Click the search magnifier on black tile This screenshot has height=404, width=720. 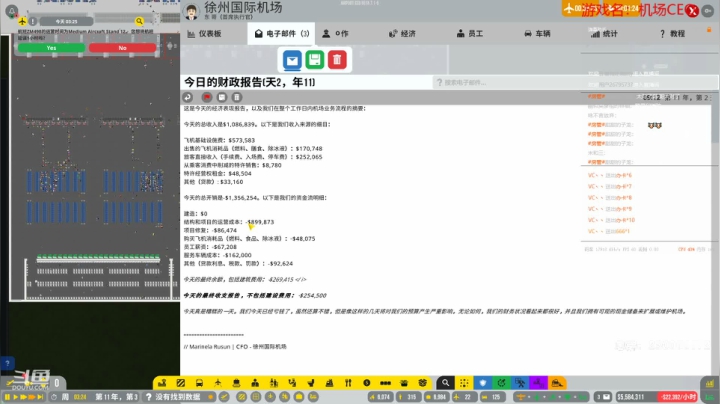click(x=445, y=383)
